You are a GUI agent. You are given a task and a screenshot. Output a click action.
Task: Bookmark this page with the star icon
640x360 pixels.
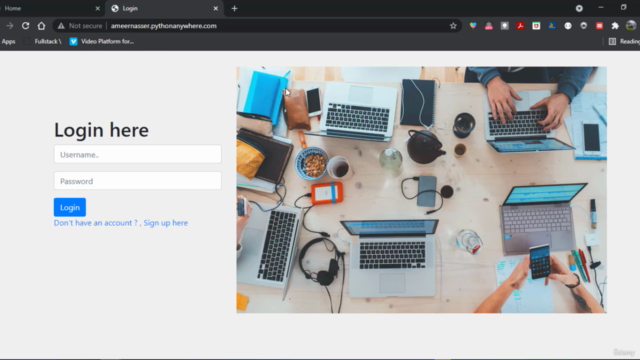(453, 26)
